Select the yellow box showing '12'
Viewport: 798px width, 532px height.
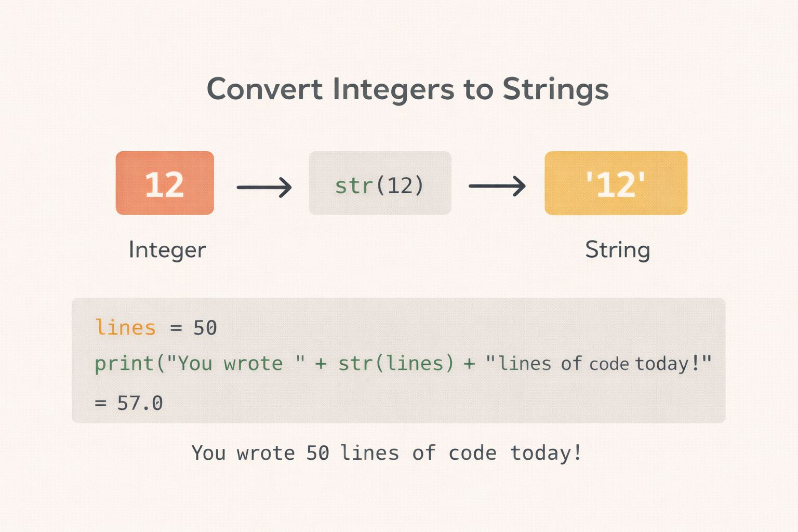coord(616,183)
